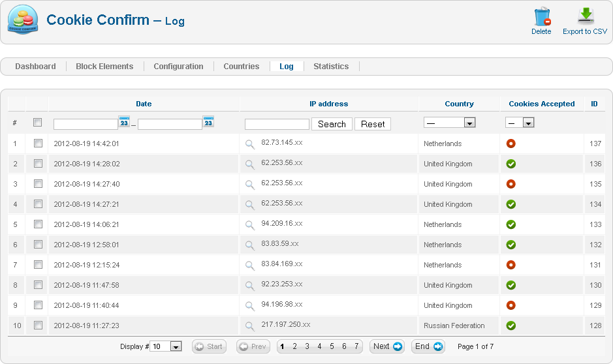
Task: Go to page 7 in pagination
Action: tap(356, 346)
